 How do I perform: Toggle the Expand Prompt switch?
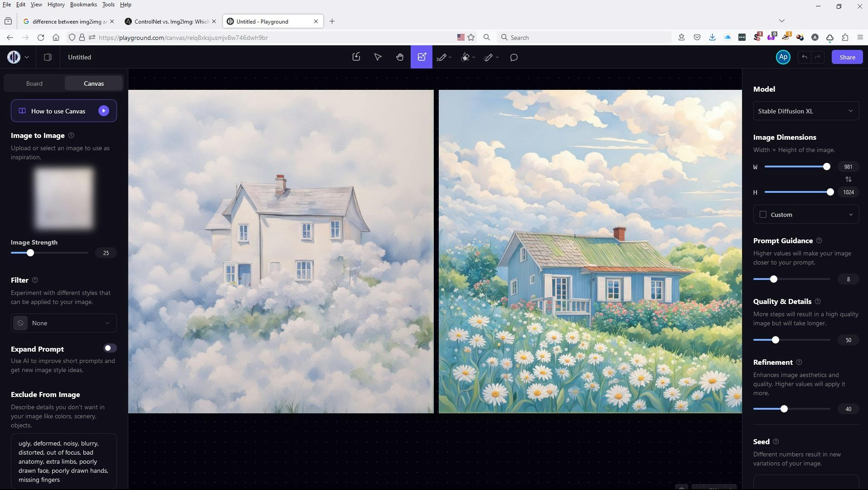pyautogui.click(x=110, y=348)
